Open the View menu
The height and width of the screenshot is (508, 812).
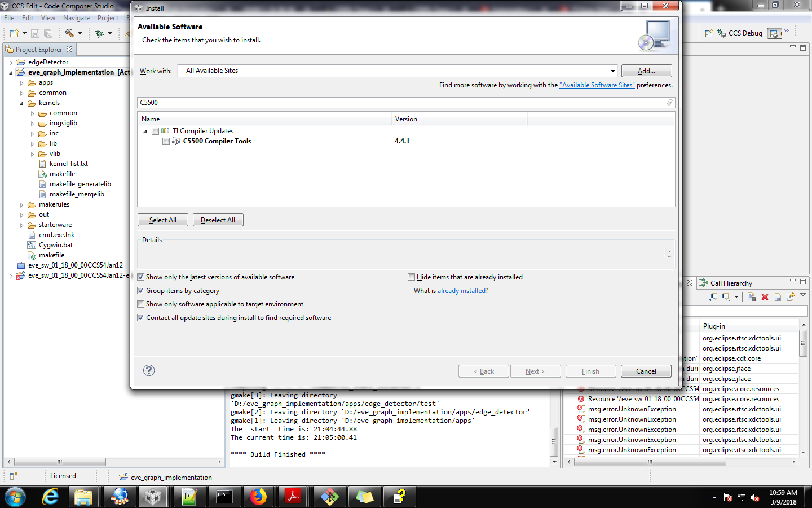tap(48, 18)
